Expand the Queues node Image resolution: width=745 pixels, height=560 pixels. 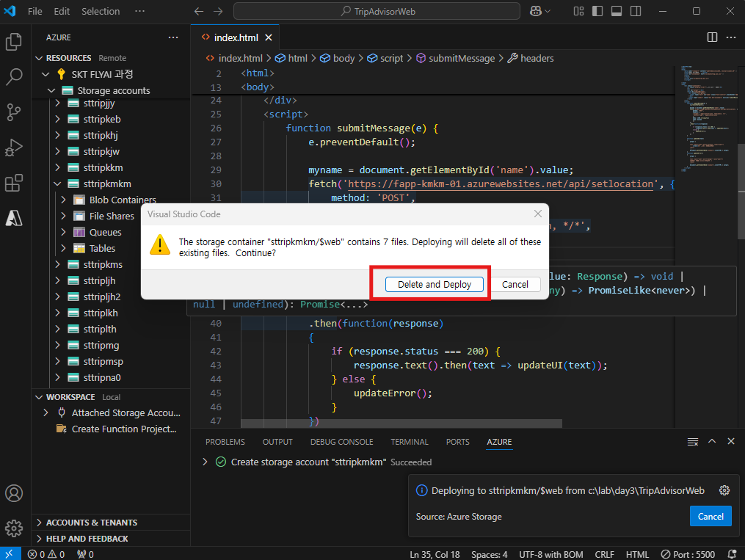[63, 232]
